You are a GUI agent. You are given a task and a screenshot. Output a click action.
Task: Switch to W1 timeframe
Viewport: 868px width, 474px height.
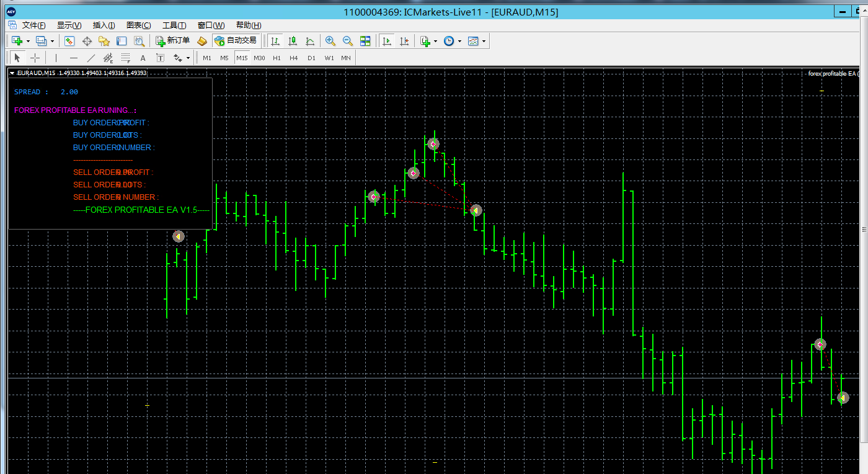(329, 58)
